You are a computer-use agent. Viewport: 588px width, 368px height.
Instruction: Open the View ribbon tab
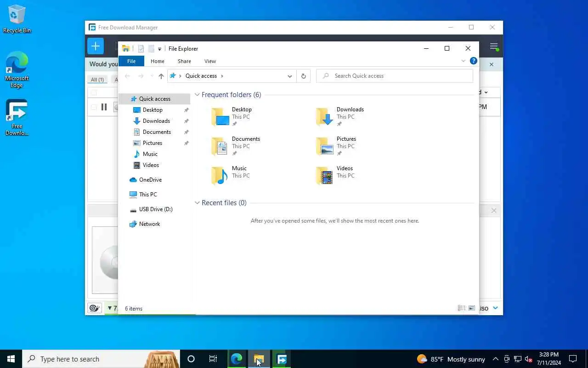point(210,61)
